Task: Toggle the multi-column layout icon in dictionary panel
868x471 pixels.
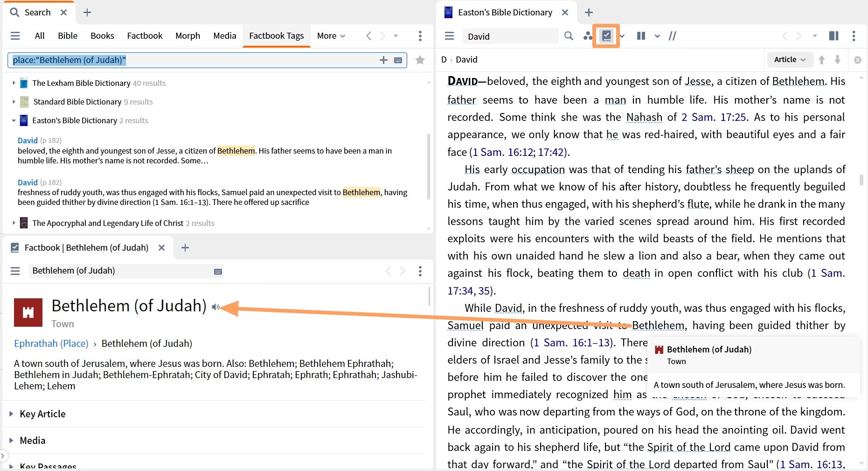Action: click(833, 36)
